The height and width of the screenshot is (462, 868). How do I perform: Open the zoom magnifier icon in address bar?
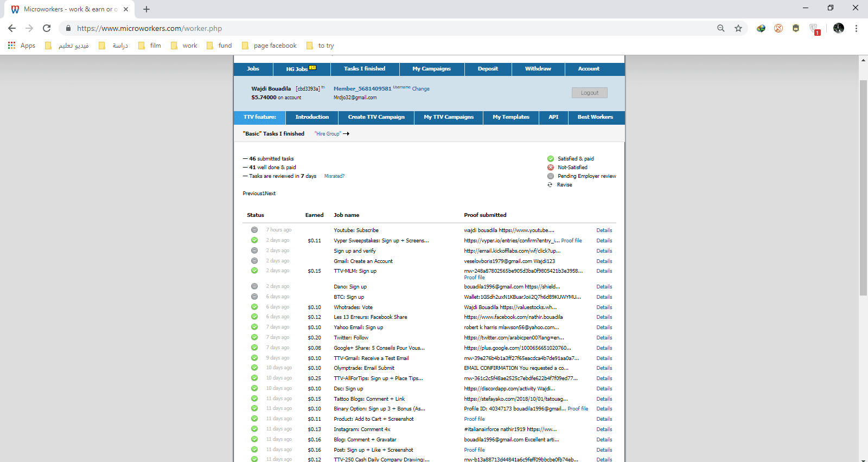[x=721, y=28]
